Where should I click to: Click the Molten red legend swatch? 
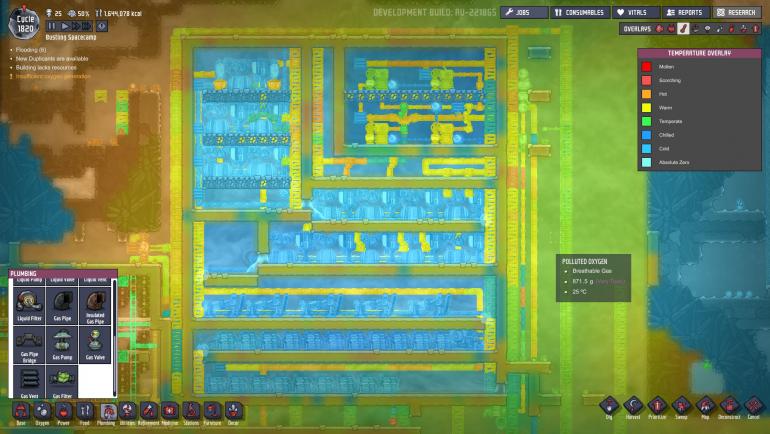coord(646,66)
